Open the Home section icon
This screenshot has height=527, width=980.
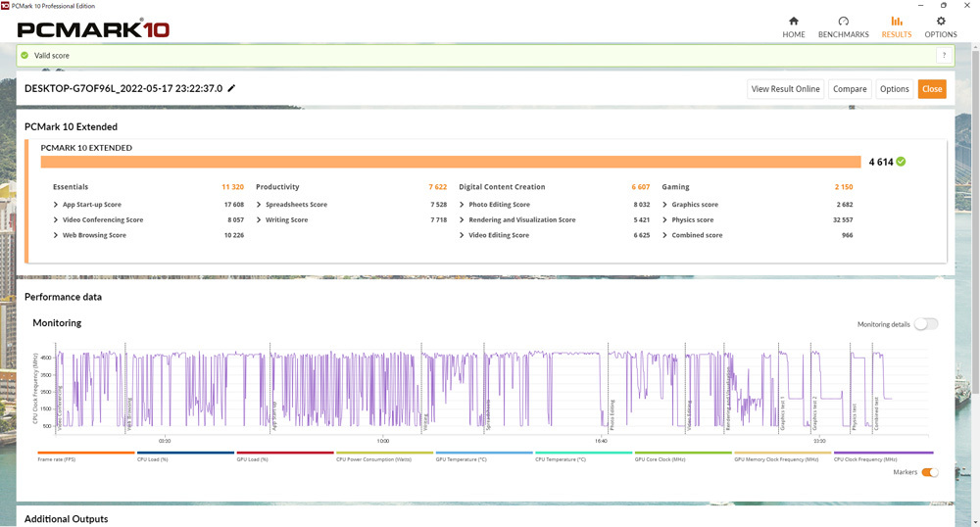793,22
